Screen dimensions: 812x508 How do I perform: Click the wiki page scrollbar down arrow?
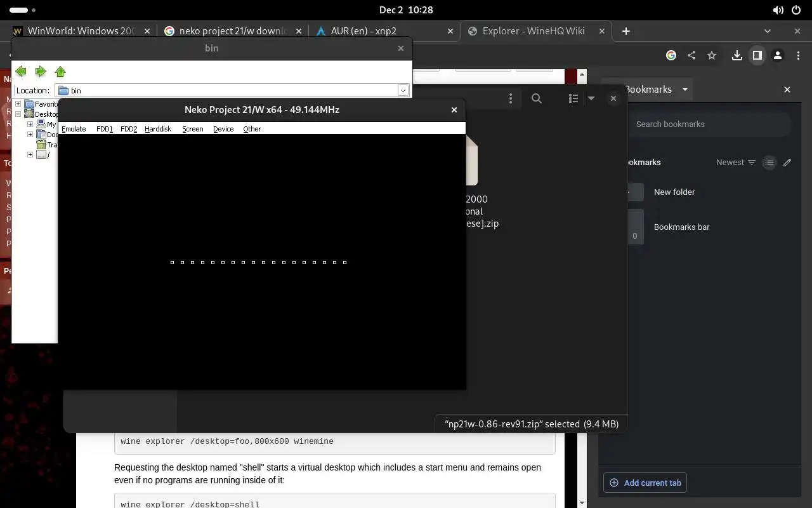pyautogui.click(x=582, y=502)
